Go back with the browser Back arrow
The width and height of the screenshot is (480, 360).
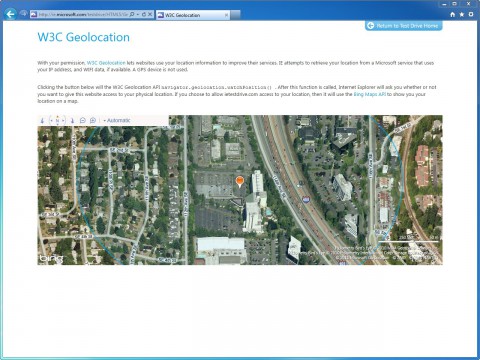point(10,14)
